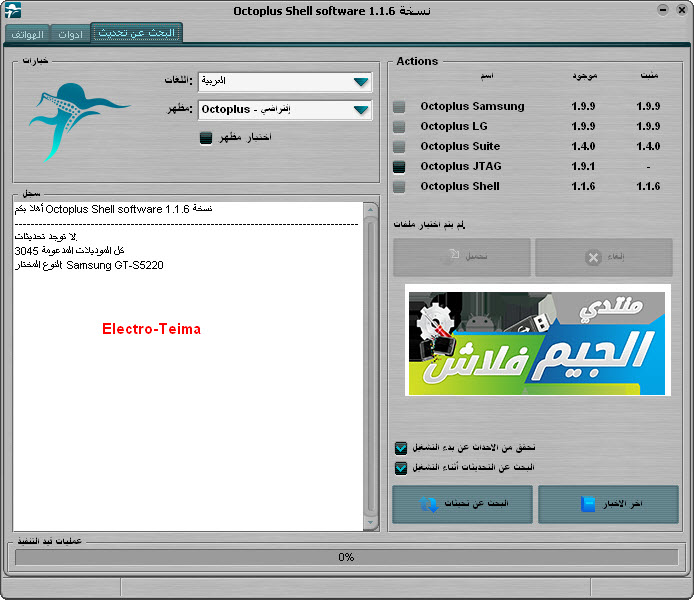Open the theme dropdown showing Octoplus
This screenshot has width=694, height=600.
tap(285, 110)
